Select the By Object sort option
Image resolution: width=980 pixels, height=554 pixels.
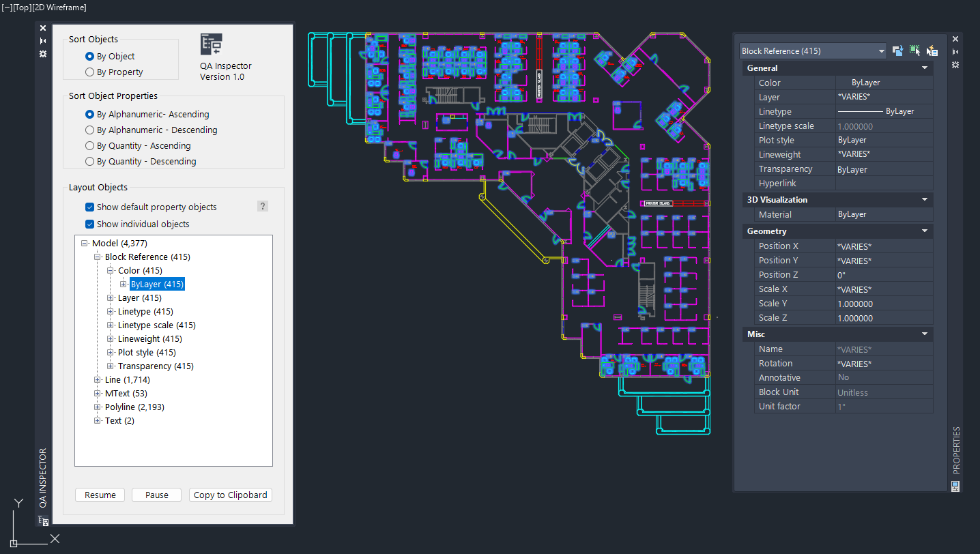click(x=89, y=57)
